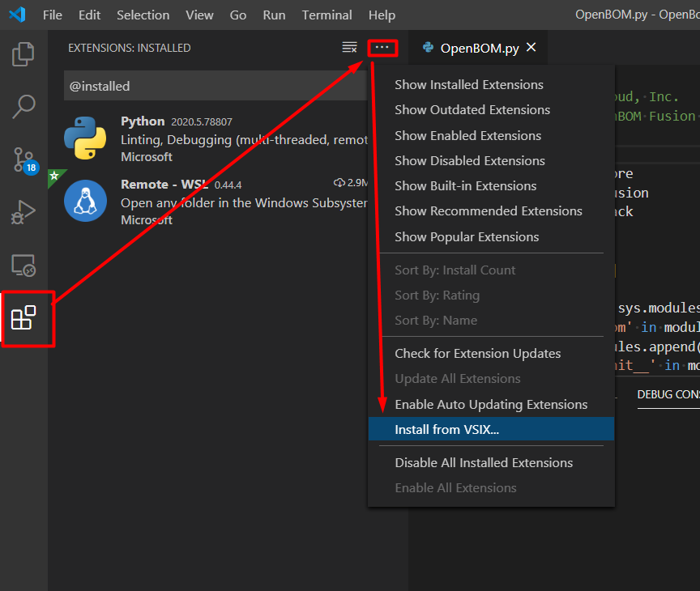
Task: Select Show Outdated Extensions
Action: click(472, 109)
